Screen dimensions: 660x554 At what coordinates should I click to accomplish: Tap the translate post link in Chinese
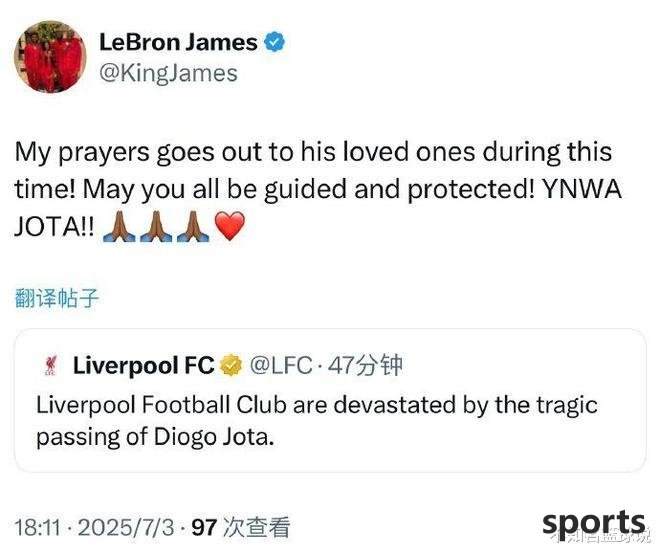(57, 298)
